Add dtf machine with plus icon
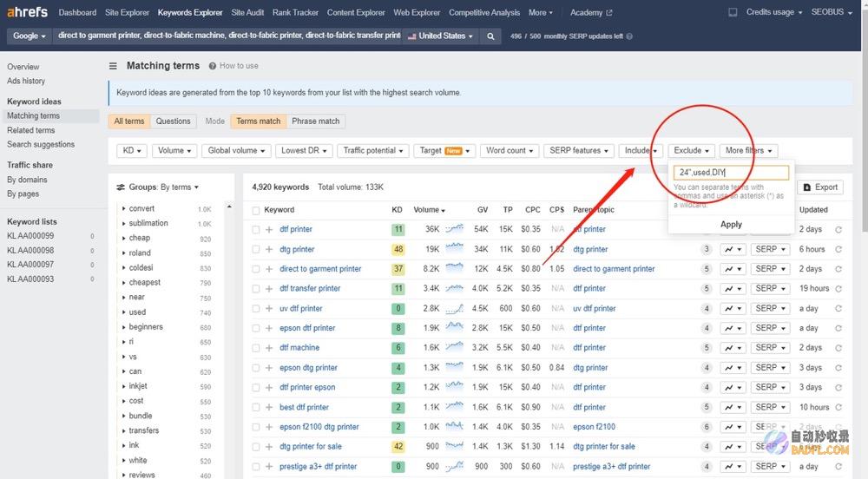This screenshot has width=868, height=479. 269,348
